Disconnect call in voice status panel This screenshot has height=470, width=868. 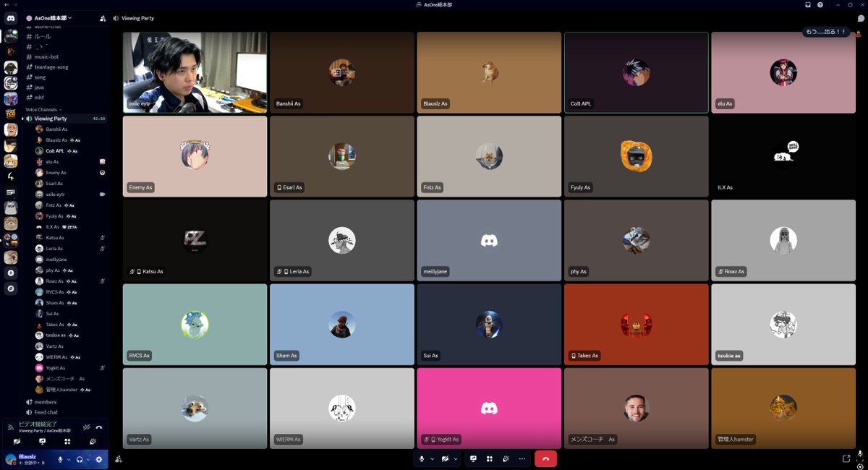click(98, 427)
